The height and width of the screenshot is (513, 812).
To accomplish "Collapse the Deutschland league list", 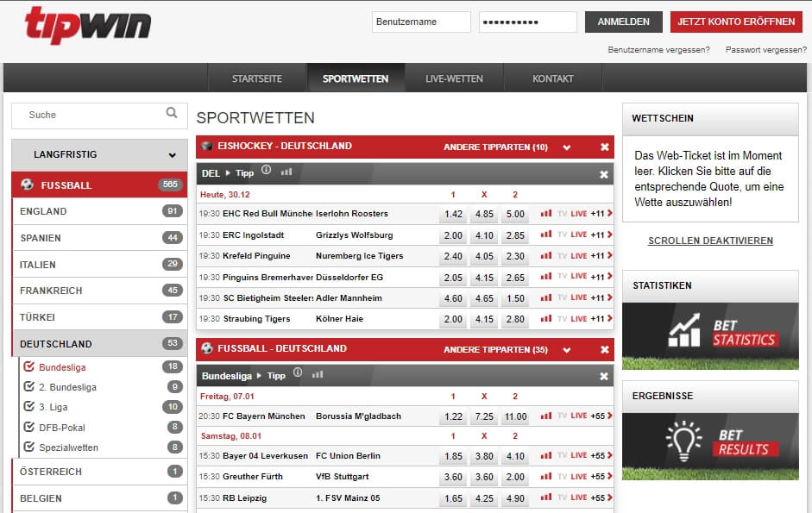I will pyautogui.click(x=99, y=344).
